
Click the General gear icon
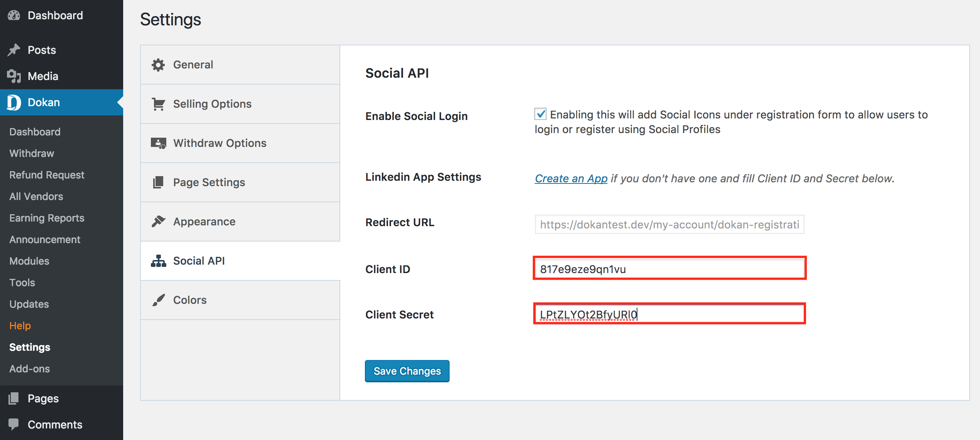(x=158, y=65)
